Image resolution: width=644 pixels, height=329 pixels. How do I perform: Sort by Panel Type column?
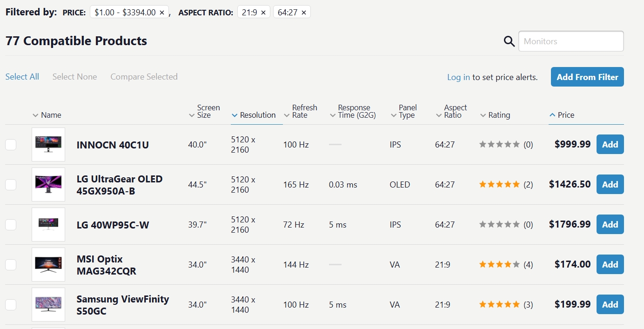404,111
